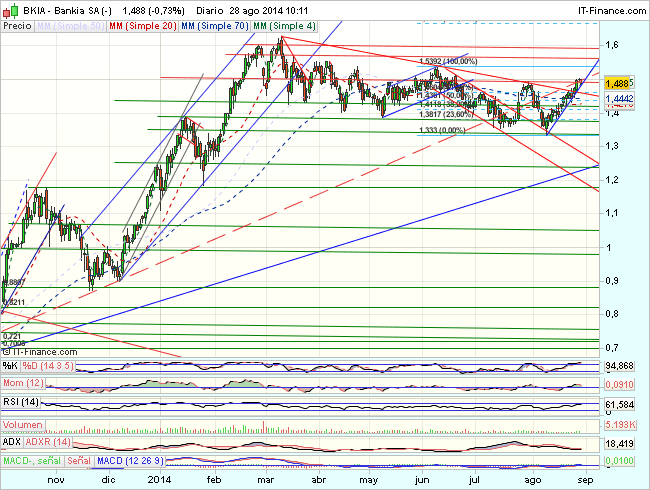
Task: Click the Señal label in MACD panel
Action: (79, 461)
